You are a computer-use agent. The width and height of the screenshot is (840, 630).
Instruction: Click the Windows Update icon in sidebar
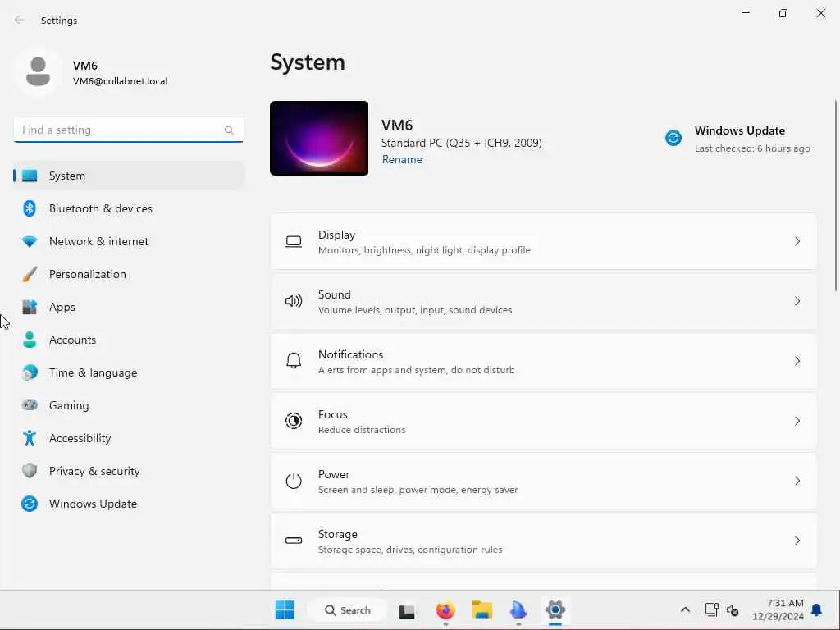coord(30,504)
